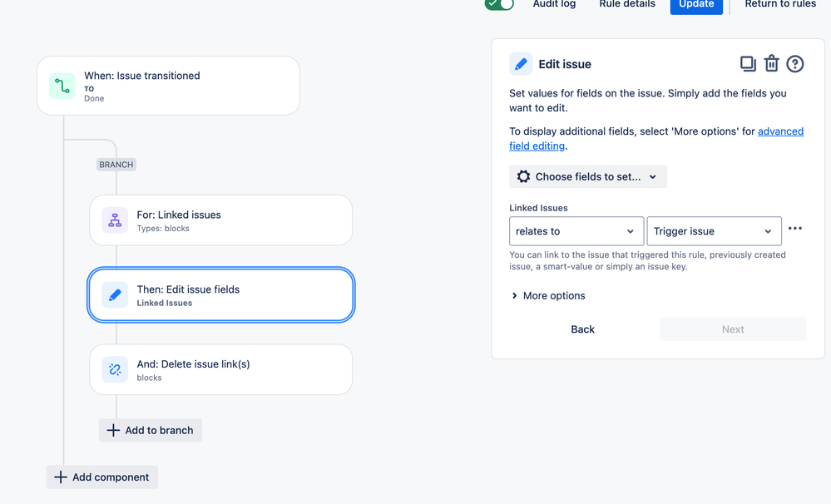Click the gear icon beside Choose fields to set
Viewport: 831px width, 504px height.
[x=523, y=175]
